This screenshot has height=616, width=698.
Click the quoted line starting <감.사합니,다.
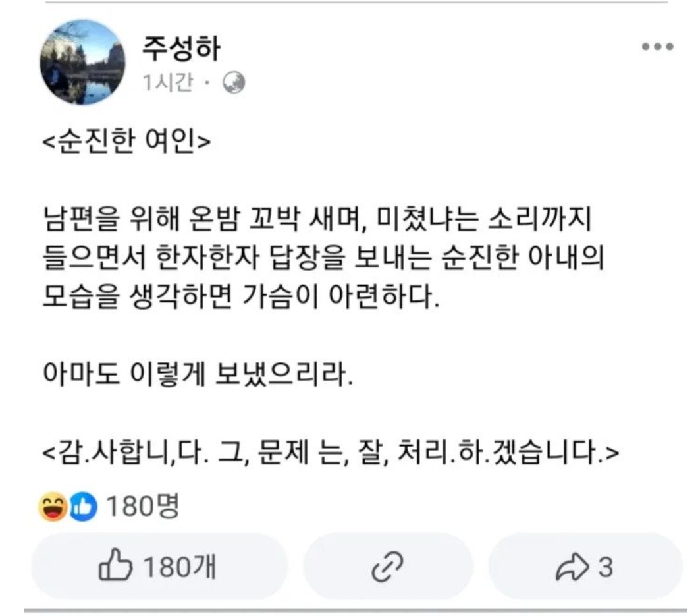[x=331, y=454]
